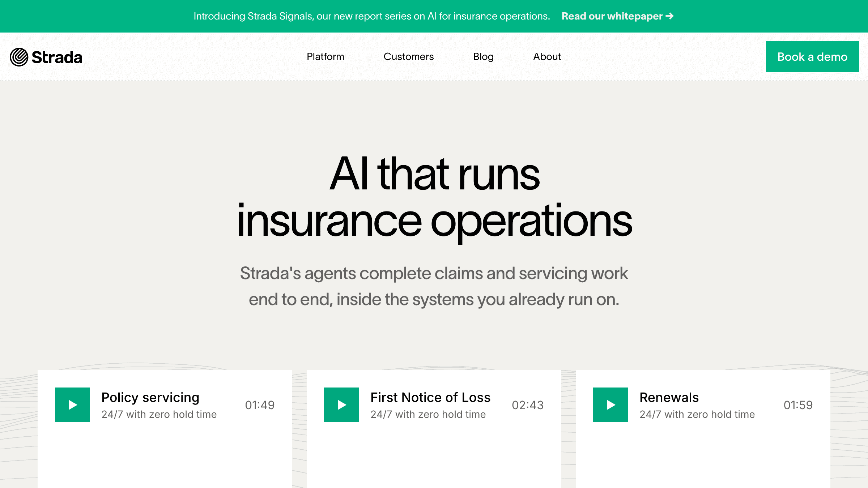Click Renewals' 24/7 zero hold time subtitle
Viewport: 868px width, 488px height.
(697, 414)
